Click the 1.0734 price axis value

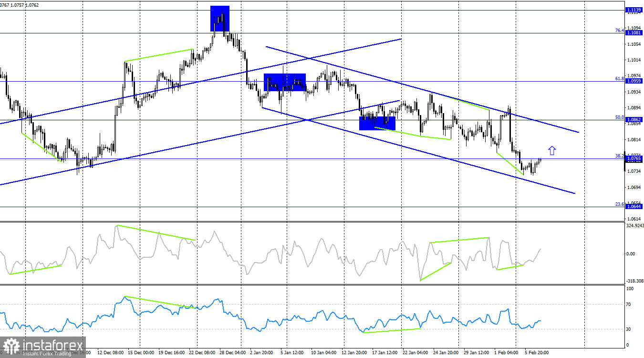point(634,171)
